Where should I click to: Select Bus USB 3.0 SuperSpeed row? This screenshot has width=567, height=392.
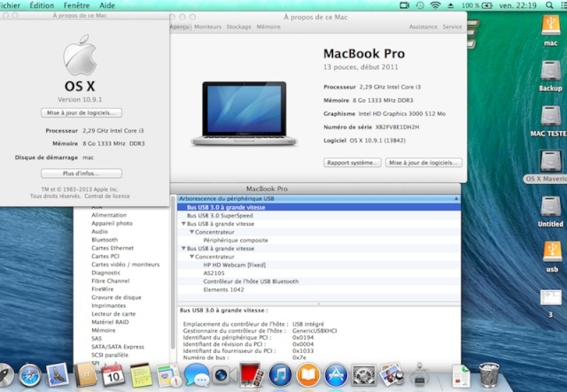(319, 216)
